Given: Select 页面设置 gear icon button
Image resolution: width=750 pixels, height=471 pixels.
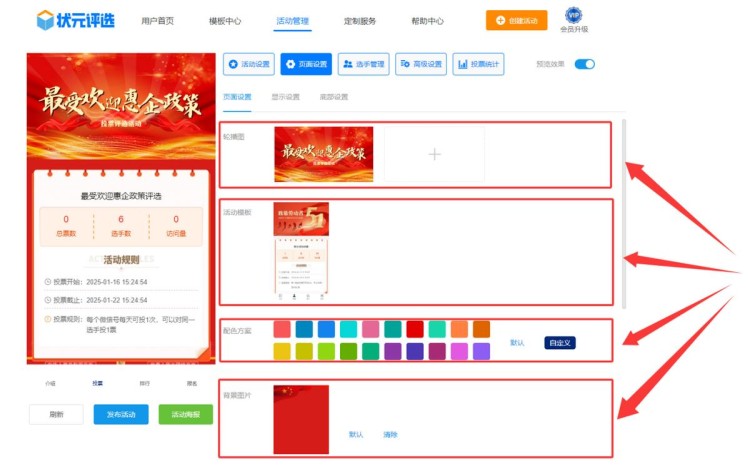Looking at the screenshot, I should (306, 64).
